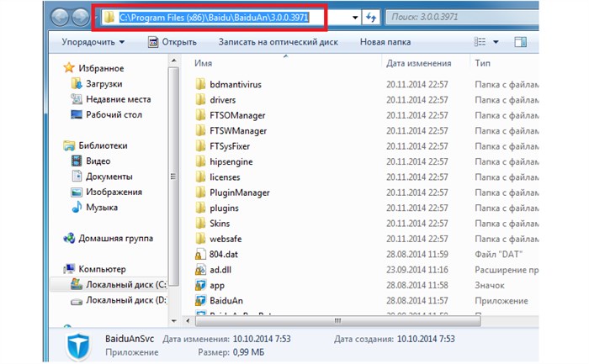This screenshot has width=589, height=364.
Task: Click the search box Поиск: 3.0.0.3971
Action: coord(462,18)
